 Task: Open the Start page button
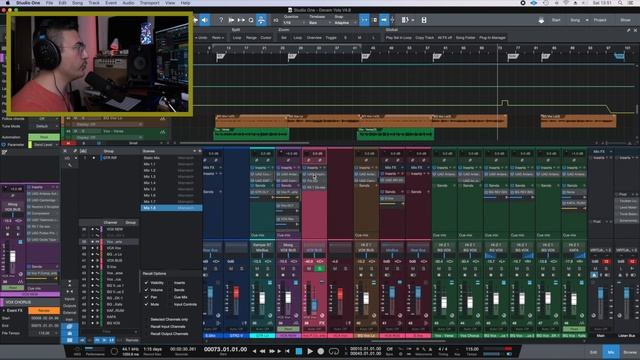(x=556, y=20)
